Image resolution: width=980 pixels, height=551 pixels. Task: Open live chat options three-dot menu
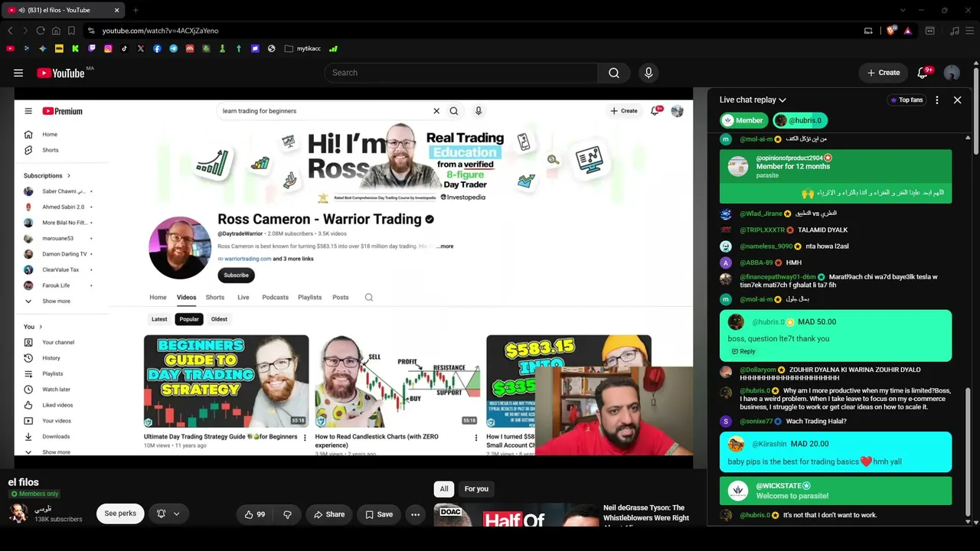[x=936, y=100]
